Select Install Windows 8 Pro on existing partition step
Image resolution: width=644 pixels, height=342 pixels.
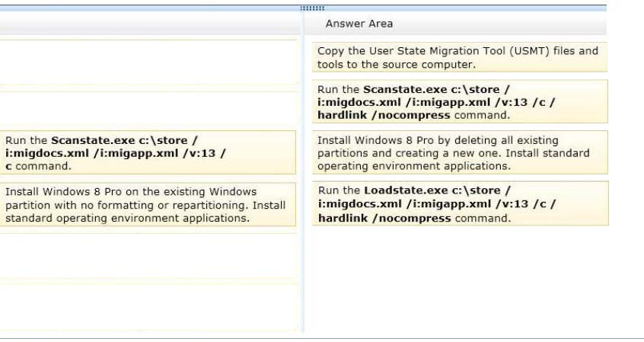(x=148, y=204)
